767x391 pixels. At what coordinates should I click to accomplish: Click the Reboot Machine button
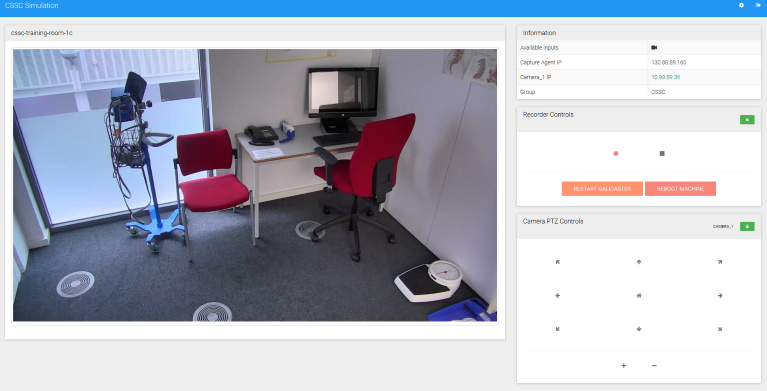680,189
